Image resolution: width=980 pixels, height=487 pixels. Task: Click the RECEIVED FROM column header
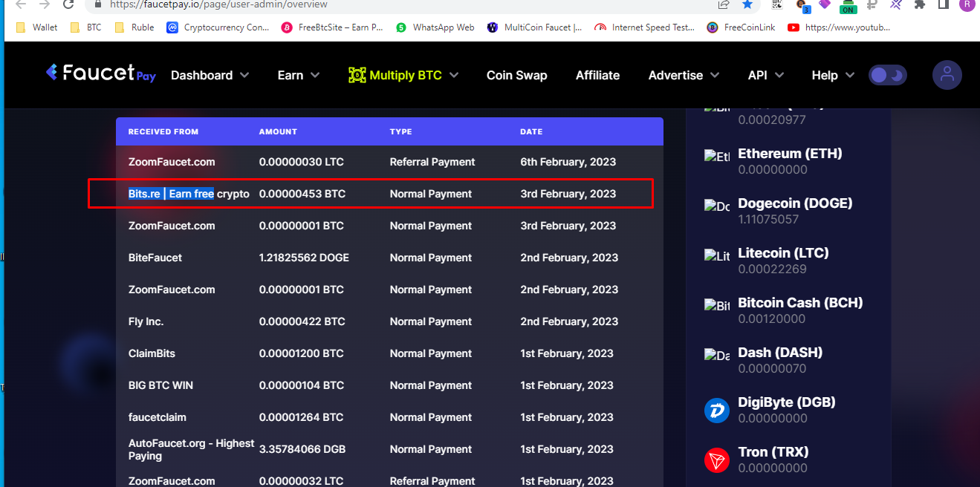[163, 131]
